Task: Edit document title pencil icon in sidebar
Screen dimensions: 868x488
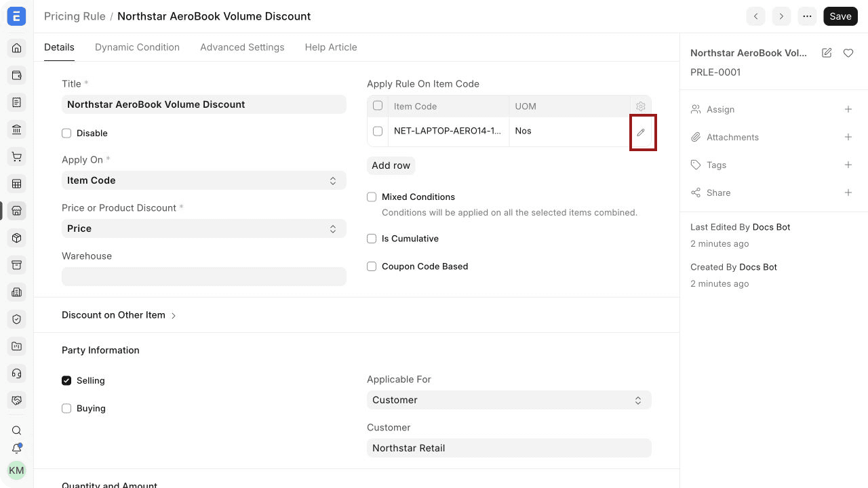Action: click(x=827, y=53)
